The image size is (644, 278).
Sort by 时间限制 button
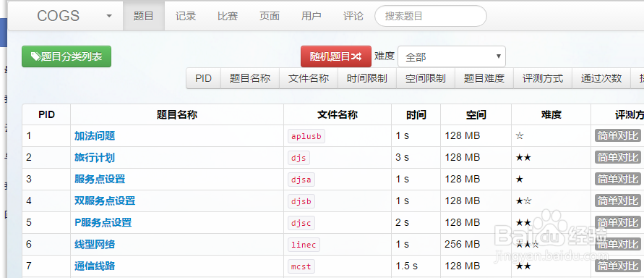pyautogui.click(x=366, y=78)
